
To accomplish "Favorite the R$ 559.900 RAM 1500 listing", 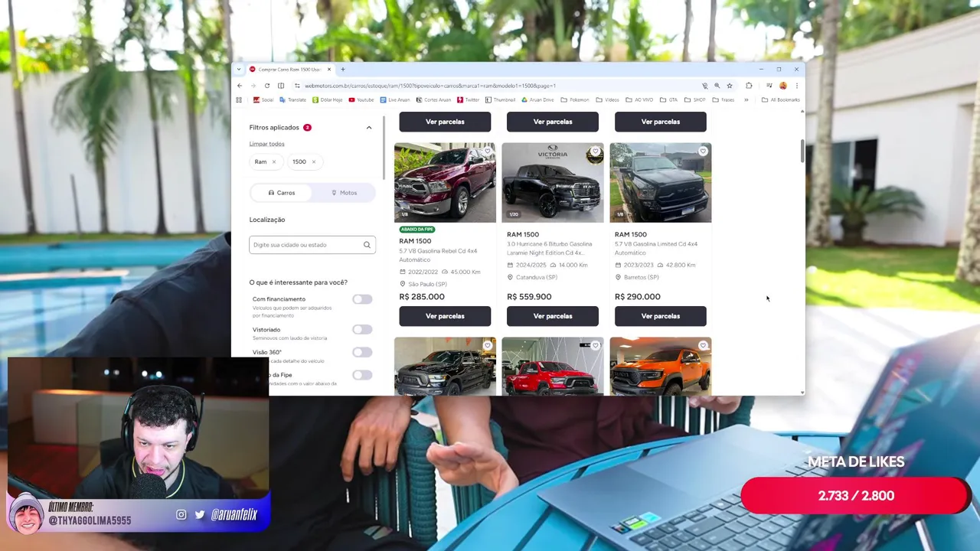I will [595, 152].
